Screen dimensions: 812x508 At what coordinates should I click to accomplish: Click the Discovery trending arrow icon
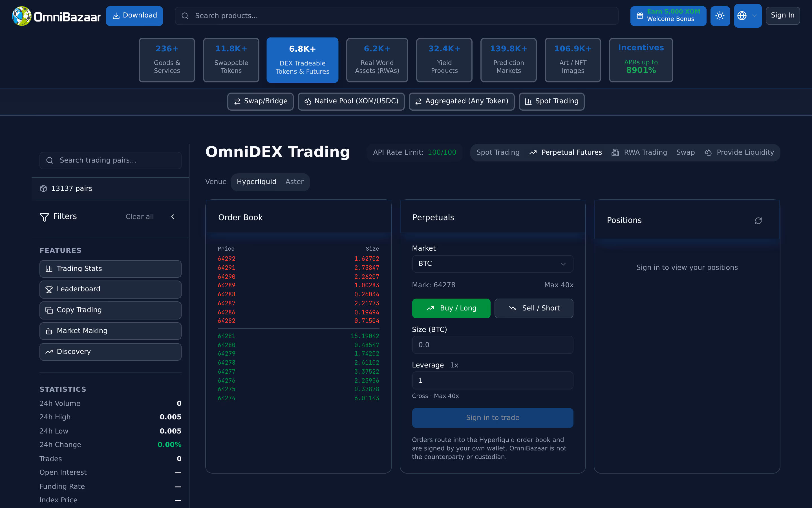coord(49,352)
